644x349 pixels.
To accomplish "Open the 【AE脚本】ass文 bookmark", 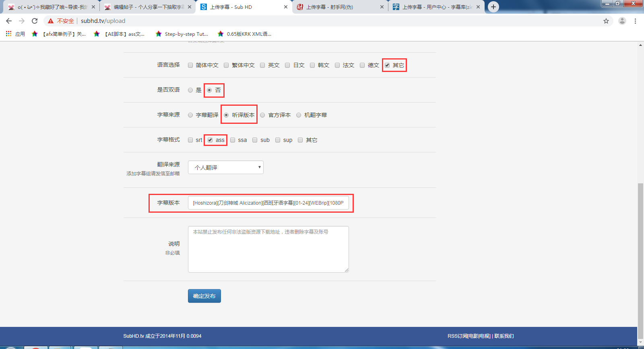I will pyautogui.click(x=119, y=34).
